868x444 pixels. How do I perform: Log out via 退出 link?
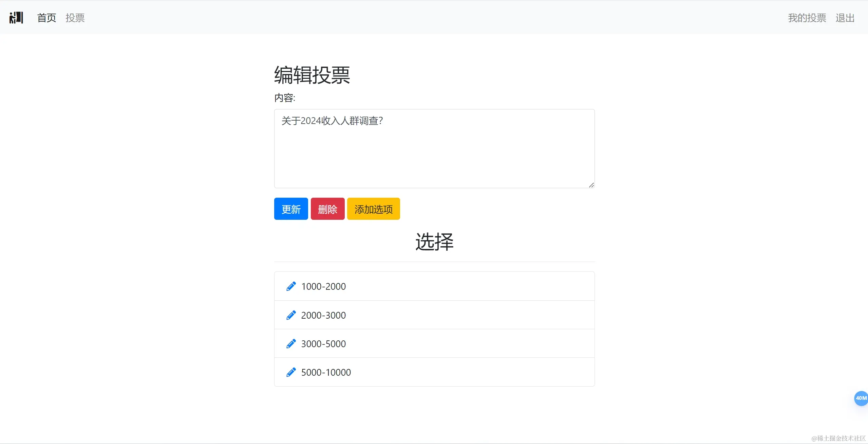845,18
